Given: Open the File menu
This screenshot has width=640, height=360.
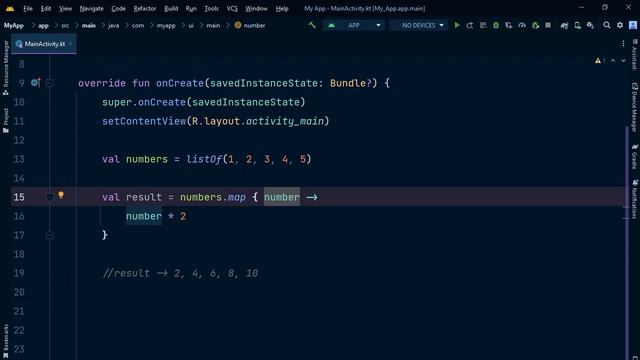Looking at the screenshot, I should pyautogui.click(x=28, y=9).
